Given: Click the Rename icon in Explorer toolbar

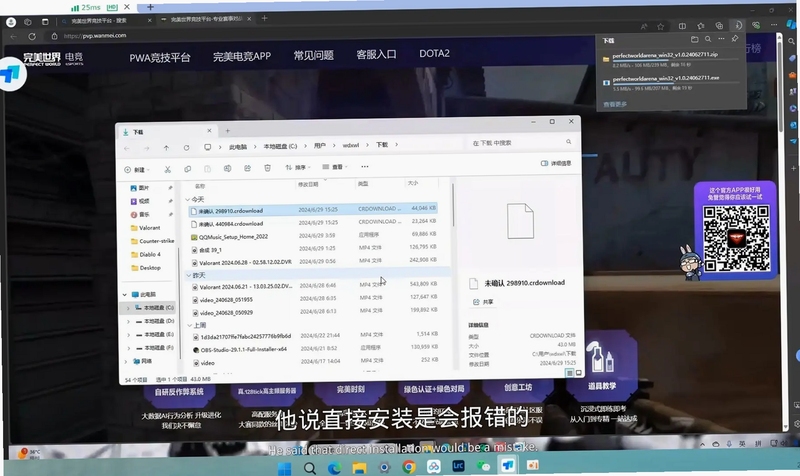Looking at the screenshot, I should pyautogui.click(x=228, y=168).
